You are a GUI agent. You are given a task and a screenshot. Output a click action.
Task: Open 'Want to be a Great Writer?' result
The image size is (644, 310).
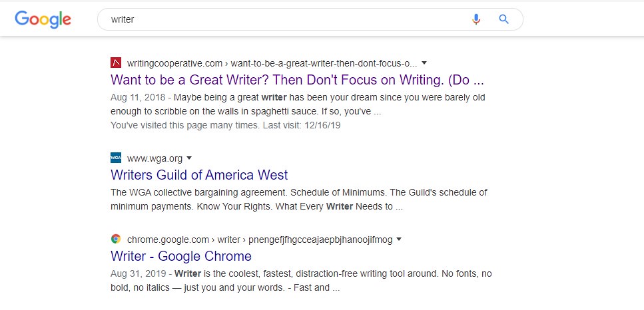(297, 80)
